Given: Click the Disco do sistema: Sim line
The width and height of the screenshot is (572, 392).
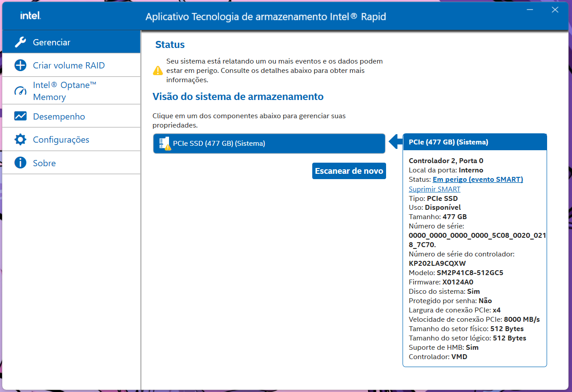Looking at the screenshot, I should [x=444, y=292].
